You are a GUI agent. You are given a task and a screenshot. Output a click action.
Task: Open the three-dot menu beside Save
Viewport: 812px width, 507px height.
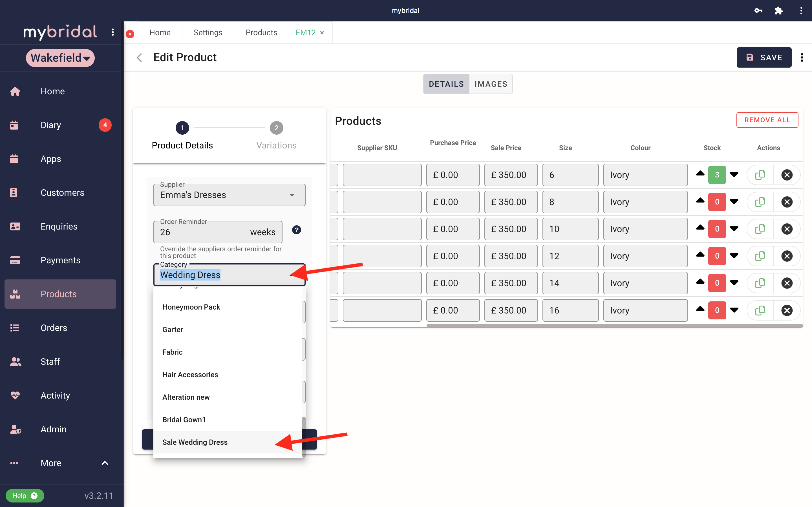point(802,57)
